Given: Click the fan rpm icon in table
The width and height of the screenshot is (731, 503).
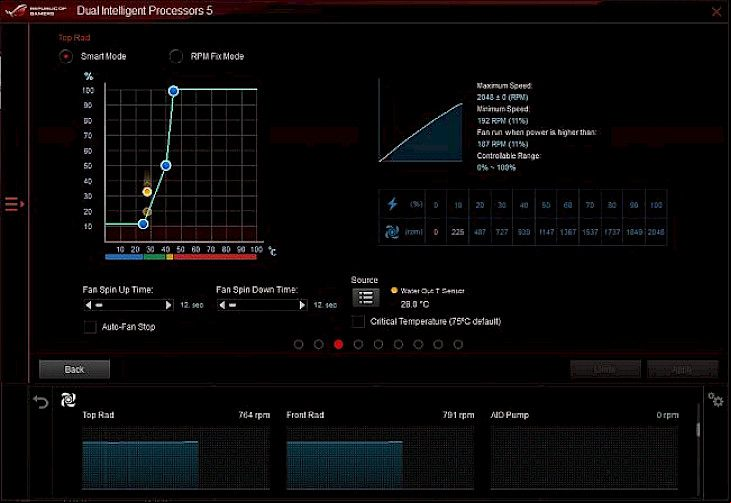Looking at the screenshot, I should pos(392,232).
